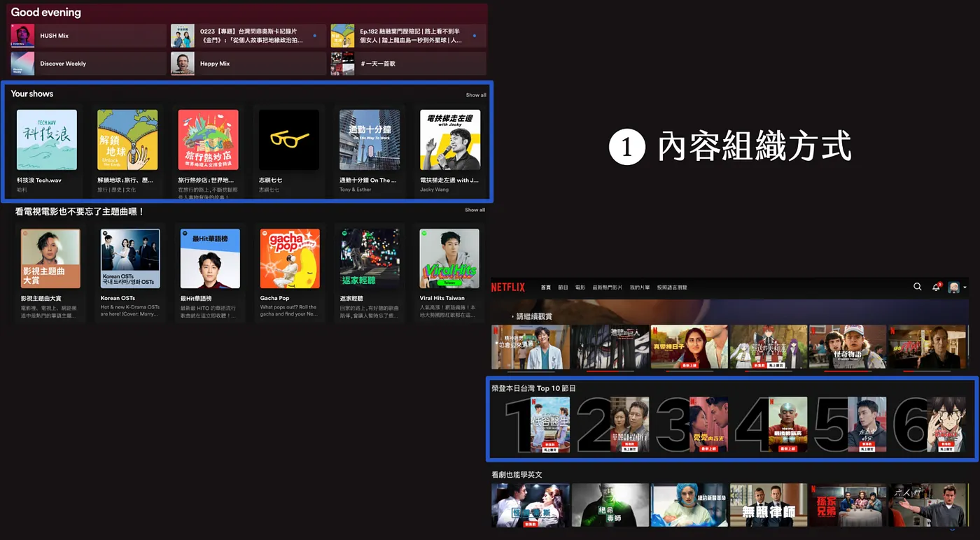
Task: Click the Jacky Wang author text
Action: [433, 190]
